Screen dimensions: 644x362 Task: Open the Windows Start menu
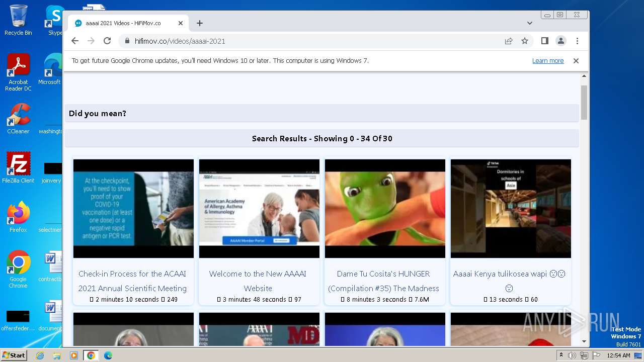(x=14, y=355)
